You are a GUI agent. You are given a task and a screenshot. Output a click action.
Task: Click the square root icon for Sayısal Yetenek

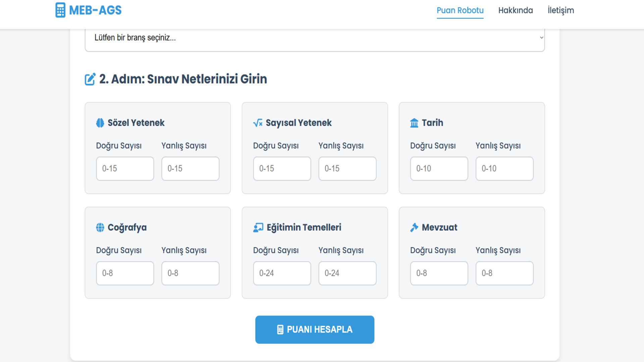(258, 123)
